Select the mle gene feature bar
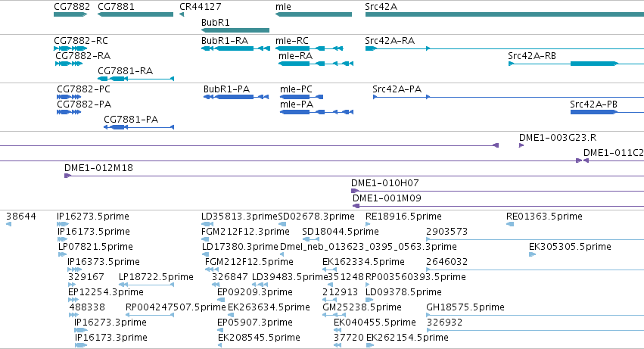 [x=313, y=14]
